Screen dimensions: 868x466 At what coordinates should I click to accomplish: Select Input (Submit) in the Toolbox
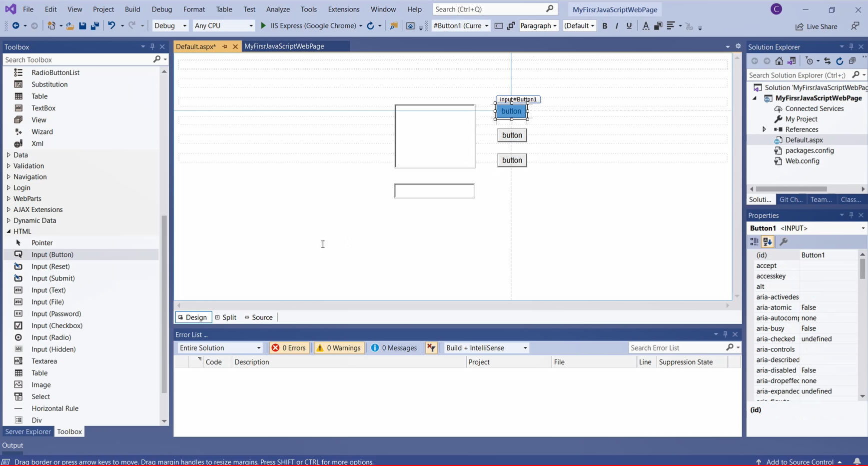(53, 278)
